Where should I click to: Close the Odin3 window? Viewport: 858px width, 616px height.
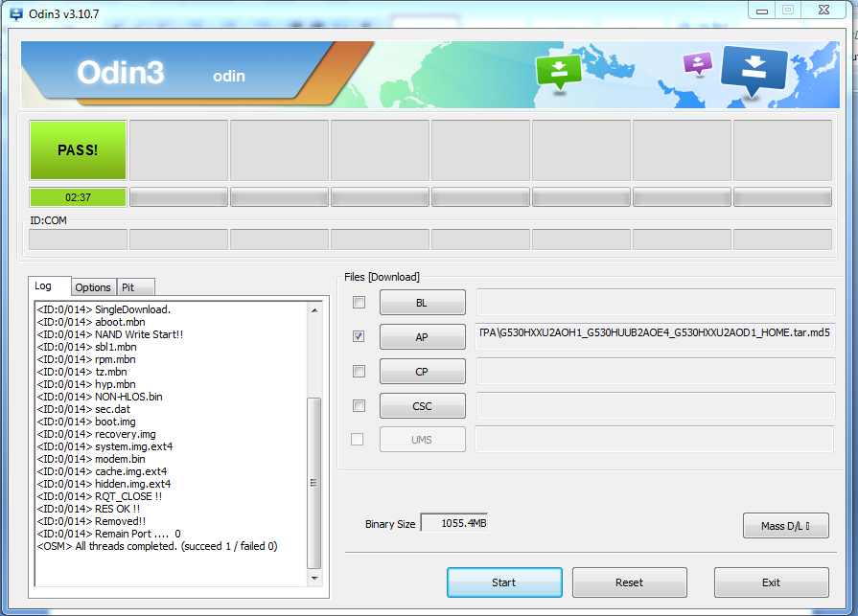click(x=824, y=11)
